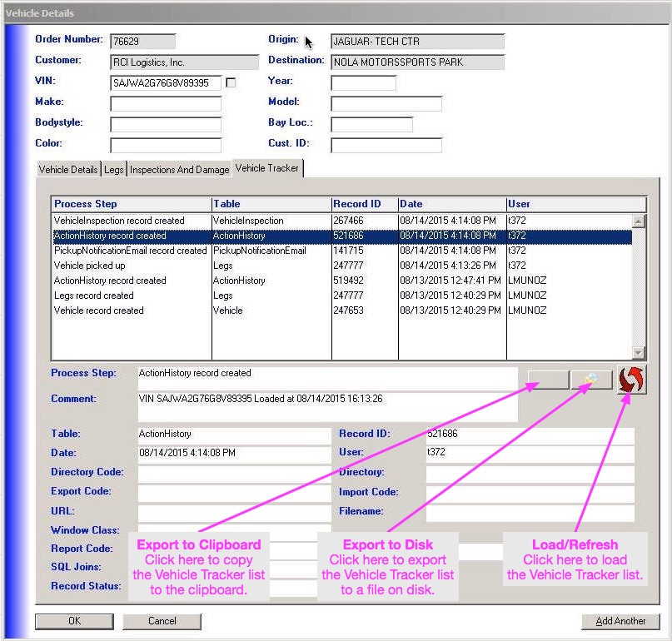Select the Vehicle picked up row

point(341,266)
